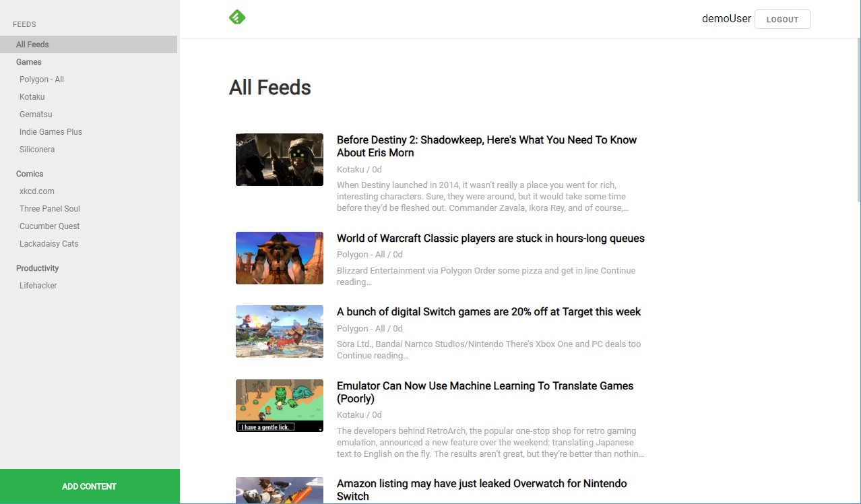The height and width of the screenshot is (504, 861).
Task: Select the Cucumber Quest feed
Action: (x=50, y=226)
